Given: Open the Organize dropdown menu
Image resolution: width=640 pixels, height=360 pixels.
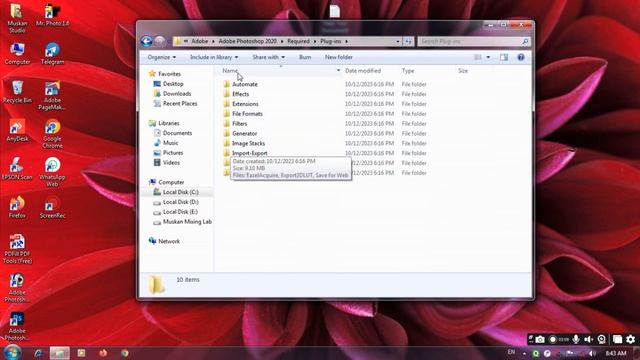Looking at the screenshot, I should coord(162,57).
